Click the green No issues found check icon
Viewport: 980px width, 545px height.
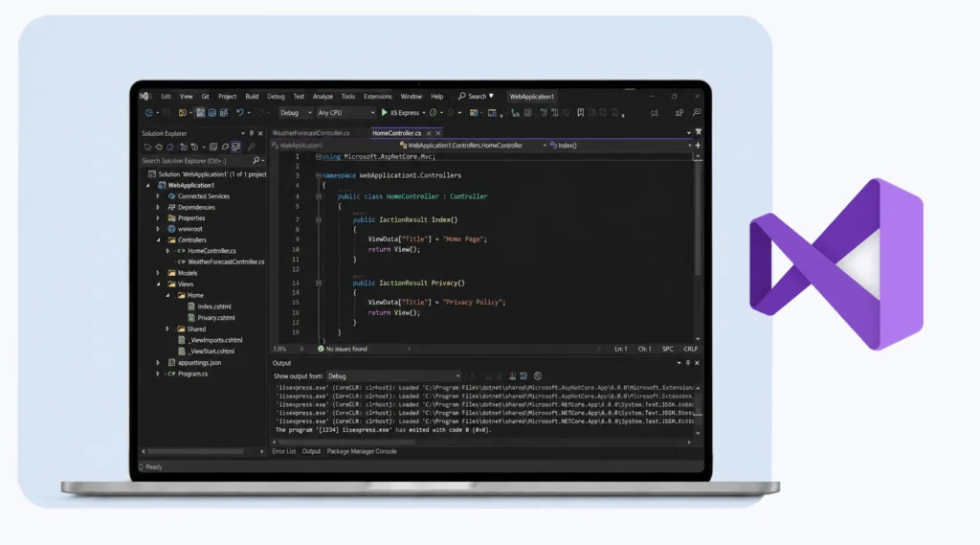click(x=321, y=350)
